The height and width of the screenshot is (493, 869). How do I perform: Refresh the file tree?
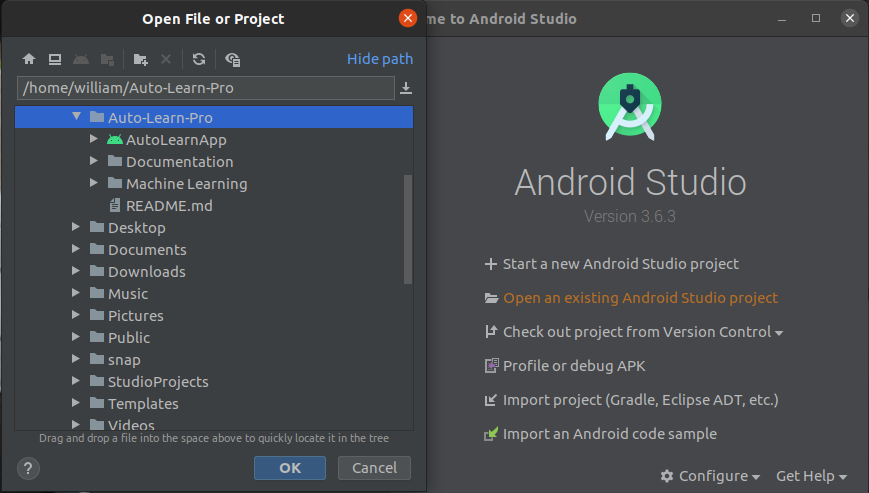(x=199, y=59)
